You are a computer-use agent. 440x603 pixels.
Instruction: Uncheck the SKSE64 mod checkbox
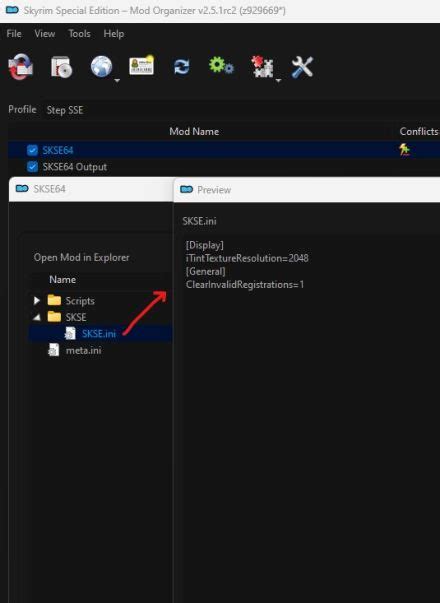coord(33,150)
